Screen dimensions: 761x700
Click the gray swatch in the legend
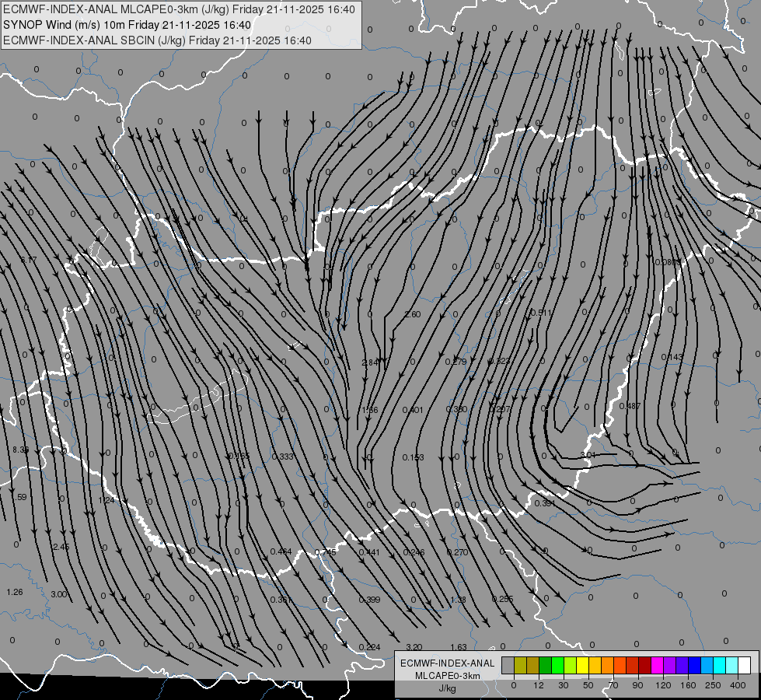pos(508,666)
